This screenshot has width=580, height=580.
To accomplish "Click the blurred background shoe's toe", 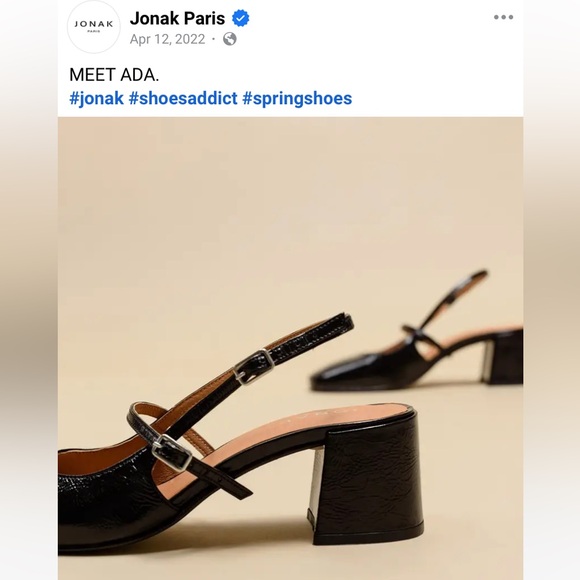I will click(x=340, y=374).
